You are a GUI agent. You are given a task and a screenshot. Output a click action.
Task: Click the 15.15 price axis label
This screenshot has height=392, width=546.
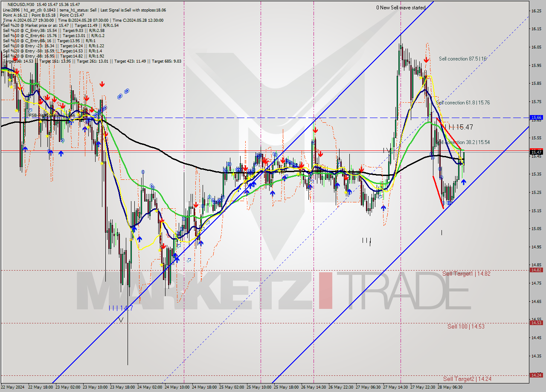click(537, 210)
